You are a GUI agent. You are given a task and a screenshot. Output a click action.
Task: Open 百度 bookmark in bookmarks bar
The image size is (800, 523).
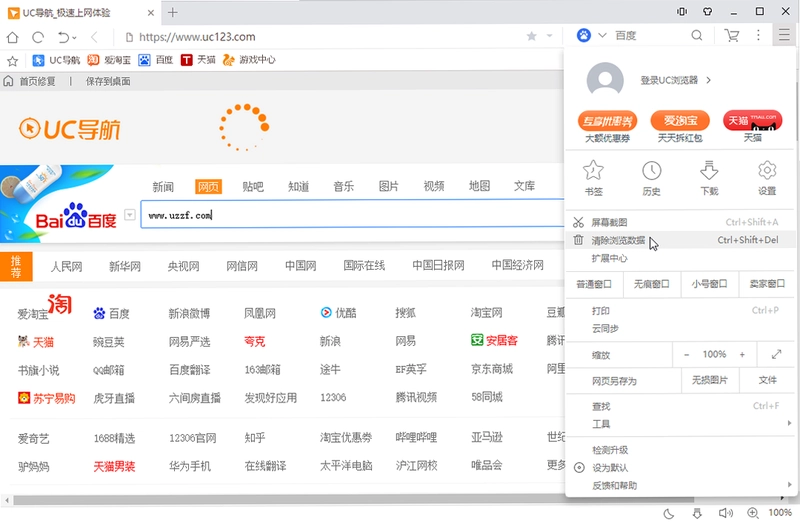(x=156, y=60)
